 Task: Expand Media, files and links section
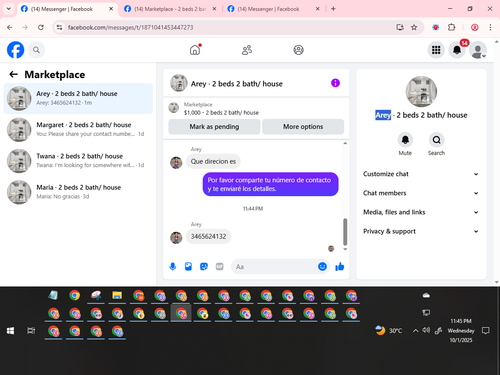pyautogui.click(x=421, y=212)
